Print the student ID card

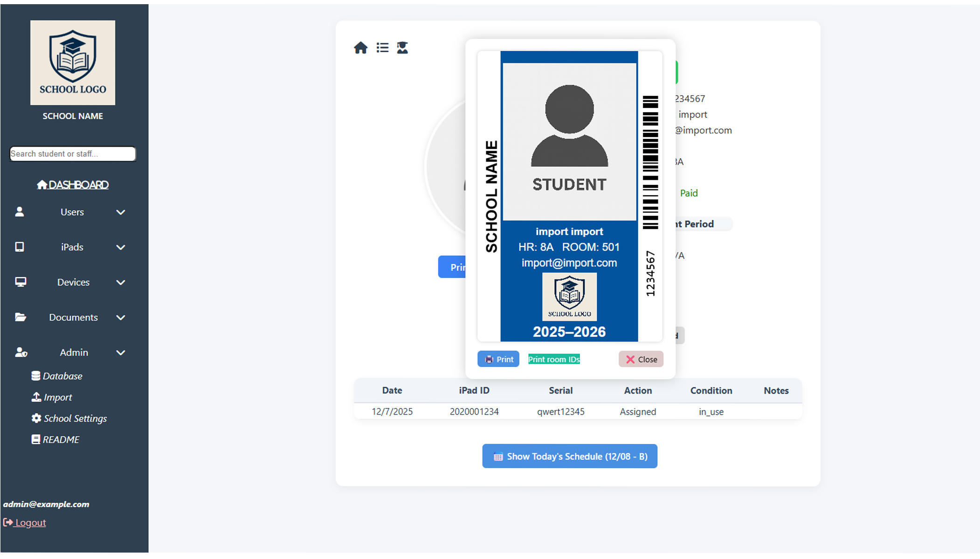tap(498, 359)
